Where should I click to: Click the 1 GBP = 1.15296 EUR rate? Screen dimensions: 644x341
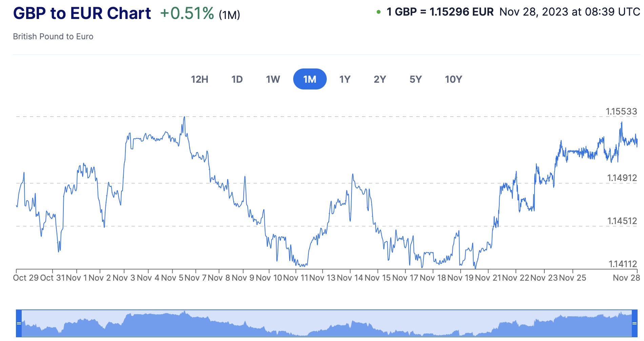tap(440, 12)
